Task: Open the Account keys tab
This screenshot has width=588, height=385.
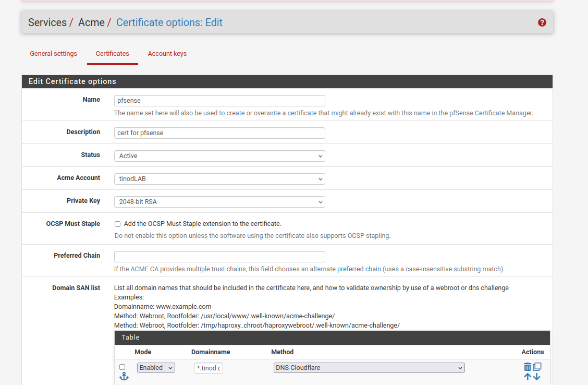Action: [167, 54]
